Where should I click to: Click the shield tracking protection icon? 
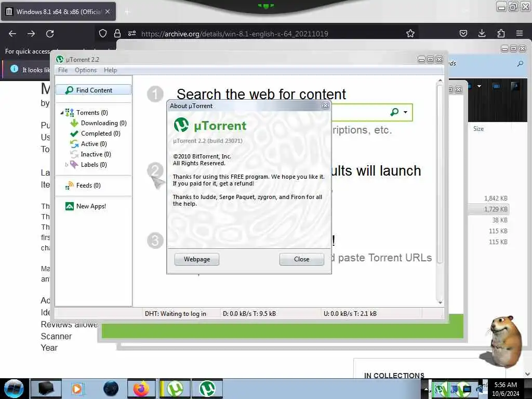103,33
